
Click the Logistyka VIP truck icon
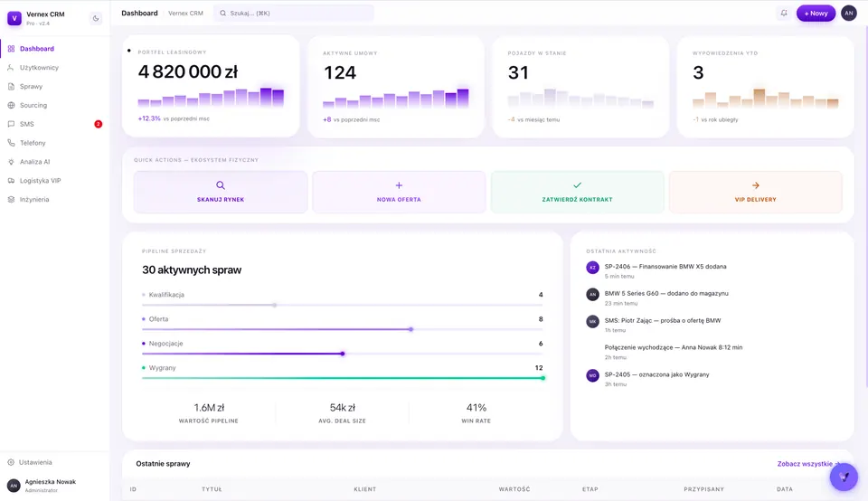pyautogui.click(x=11, y=181)
